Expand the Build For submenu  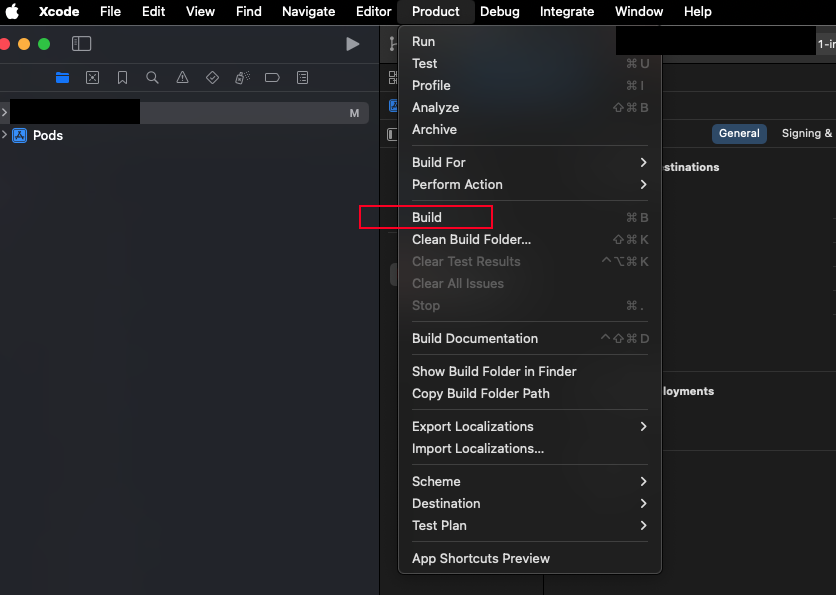click(x=530, y=162)
